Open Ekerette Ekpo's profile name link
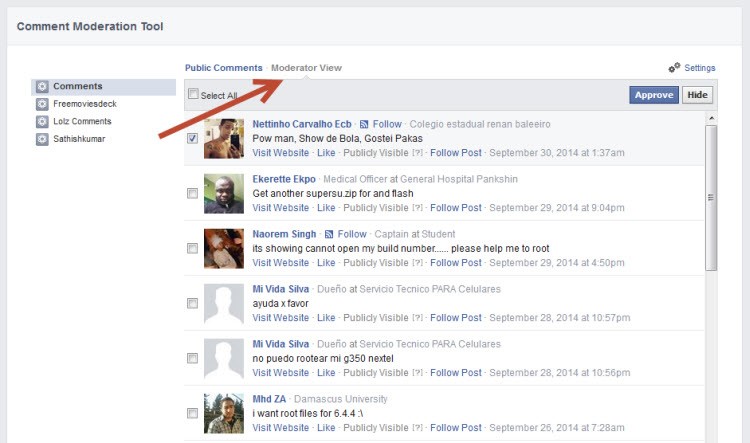 [284, 179]
